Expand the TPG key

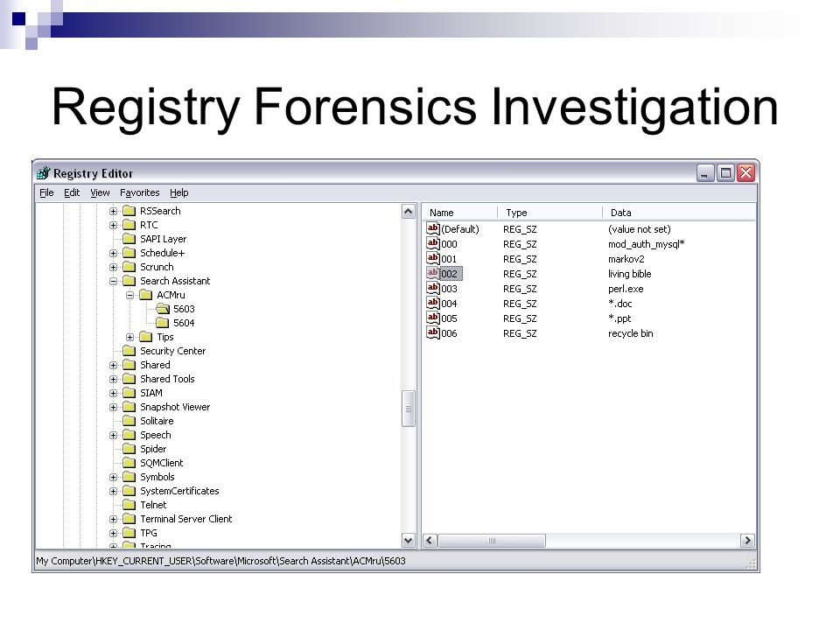tap(113, 533)
